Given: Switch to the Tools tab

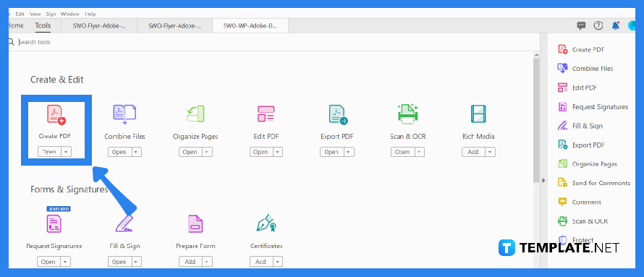Looking at the screenshot, I should click(x=43, y=25).
